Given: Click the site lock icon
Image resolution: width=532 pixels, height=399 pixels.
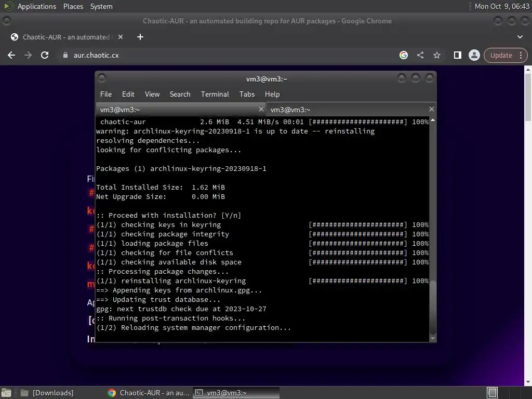Looking at the screenshot, I should click(x=65, y=55).
